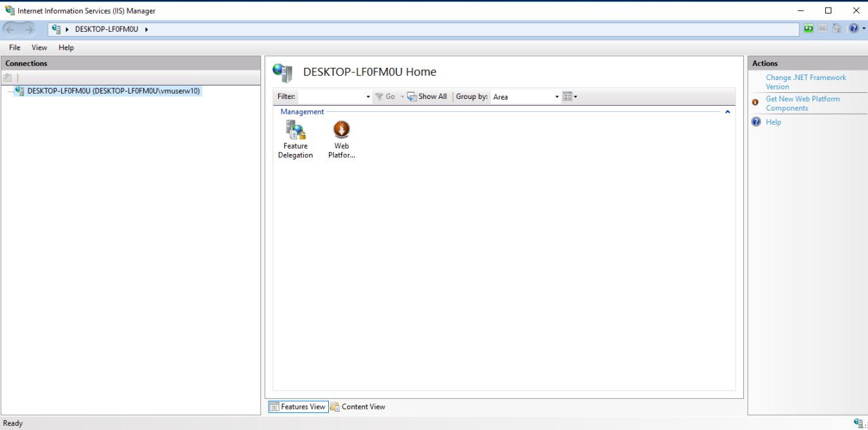868x430 pixels.
Task: Switch to the Features View tab
Action: [x=298, y=407]
